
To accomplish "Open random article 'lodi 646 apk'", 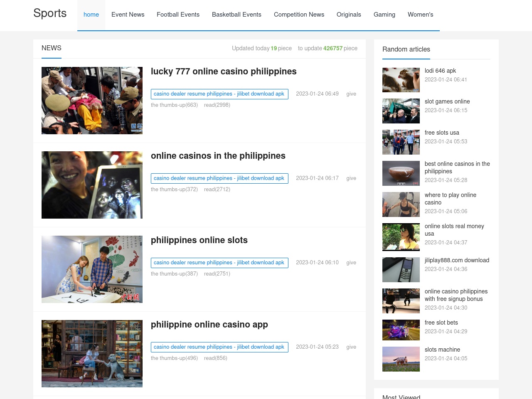I will (x=440, y=71).
